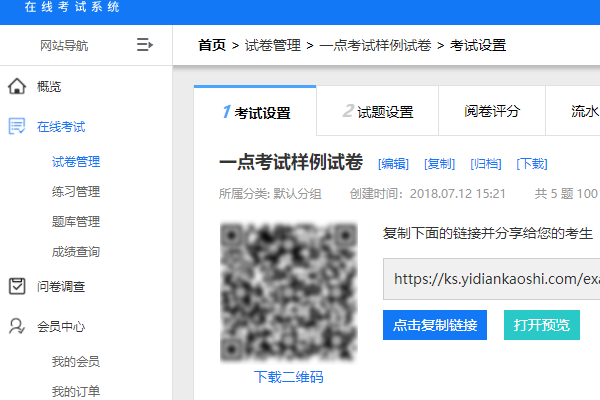This screenshot has width=600, height=400.
Task: Click the exam QR code image
Action: point(289,292)
